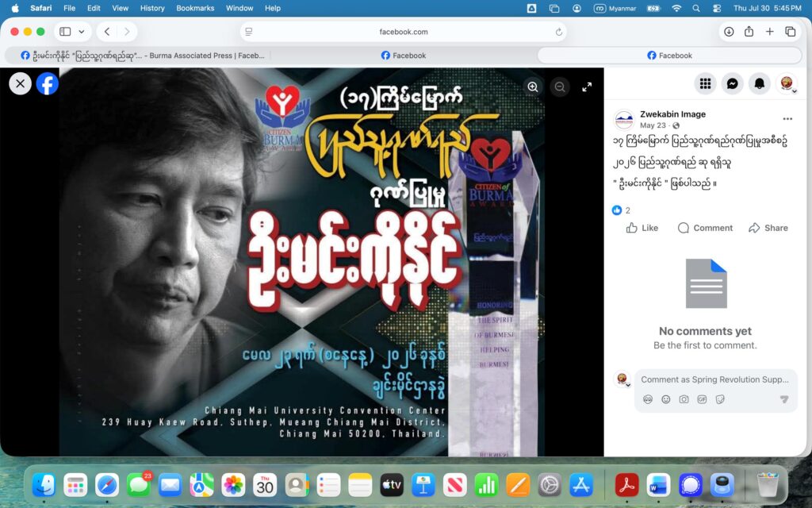This screenshot has height=508, width=812.
Task: Send the comment arrow button
Action: click(x=784, y=399)
